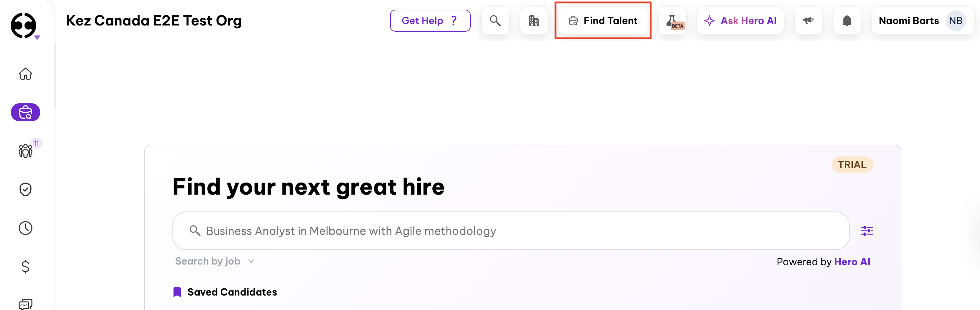Open the People section showing badge 11
The image size is (980, 310).
click(25, 151)
